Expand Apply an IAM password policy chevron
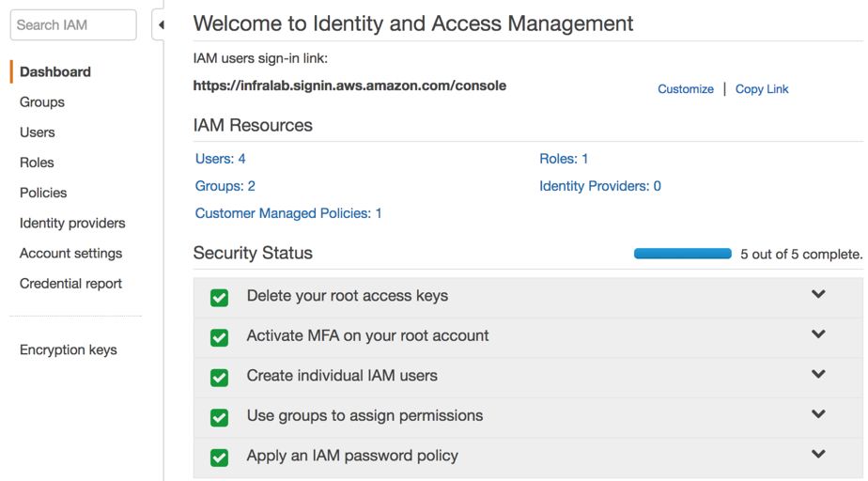The height and width of the screenshot is (481, 868). (818, 454)
